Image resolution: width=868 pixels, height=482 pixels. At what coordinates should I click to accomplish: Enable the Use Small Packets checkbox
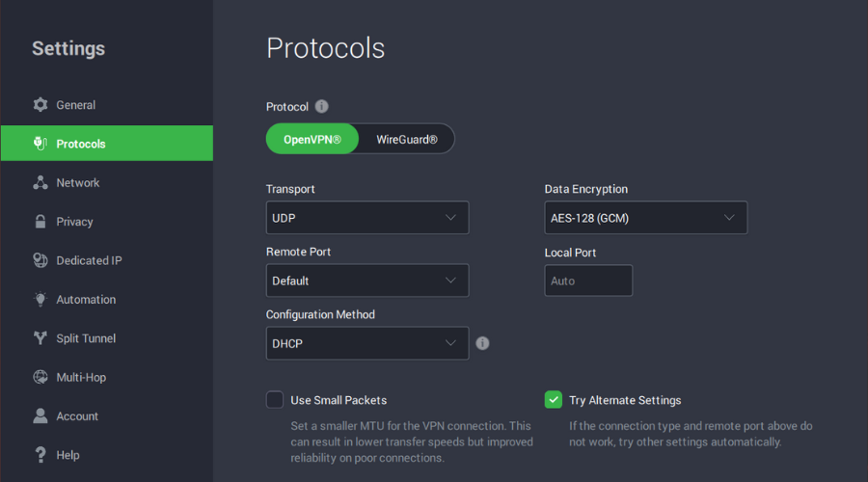pos(275,399)
